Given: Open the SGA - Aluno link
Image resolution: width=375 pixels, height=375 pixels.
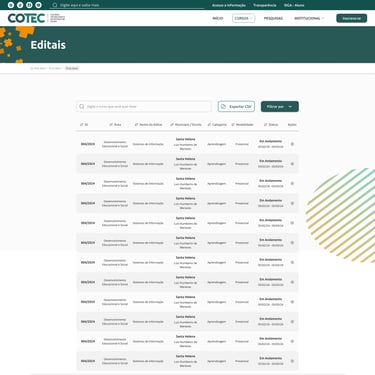Looking at the screenshot, I should point(294,5).
